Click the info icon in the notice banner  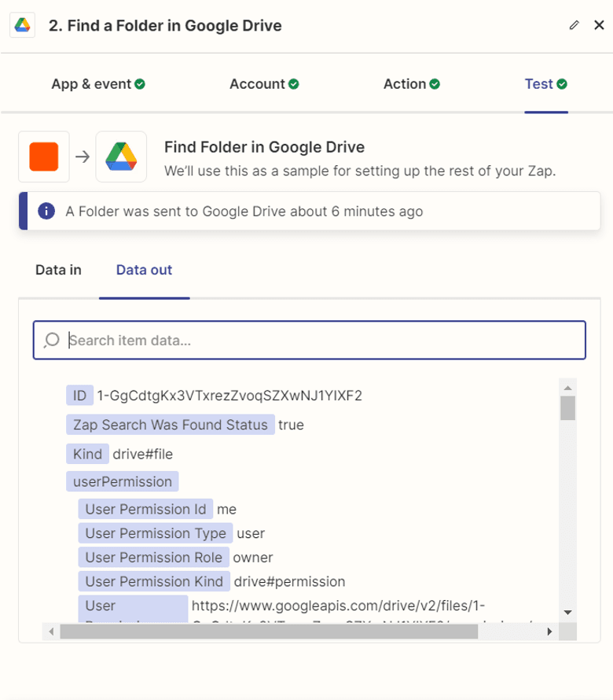(x=46, y=211)
